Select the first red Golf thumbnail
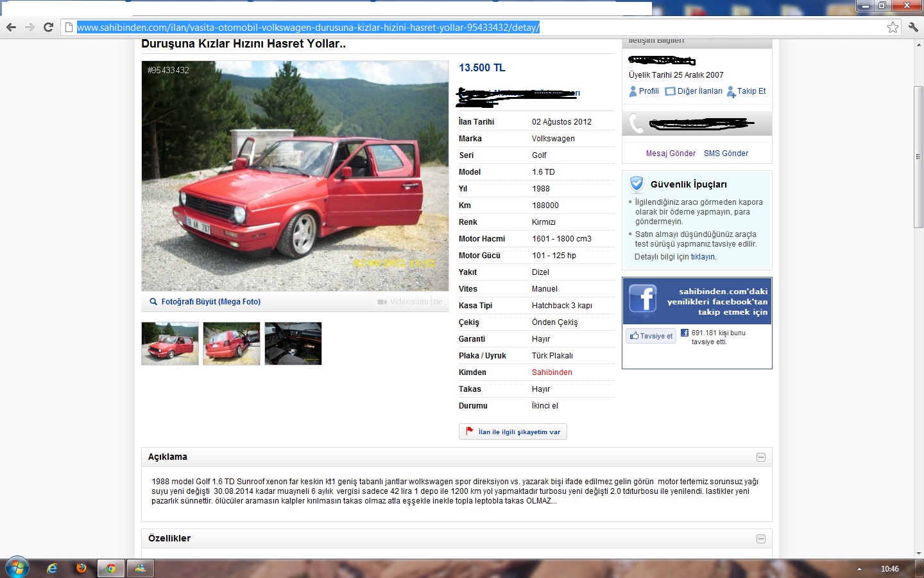924x578 pixels. click(170, 344)
